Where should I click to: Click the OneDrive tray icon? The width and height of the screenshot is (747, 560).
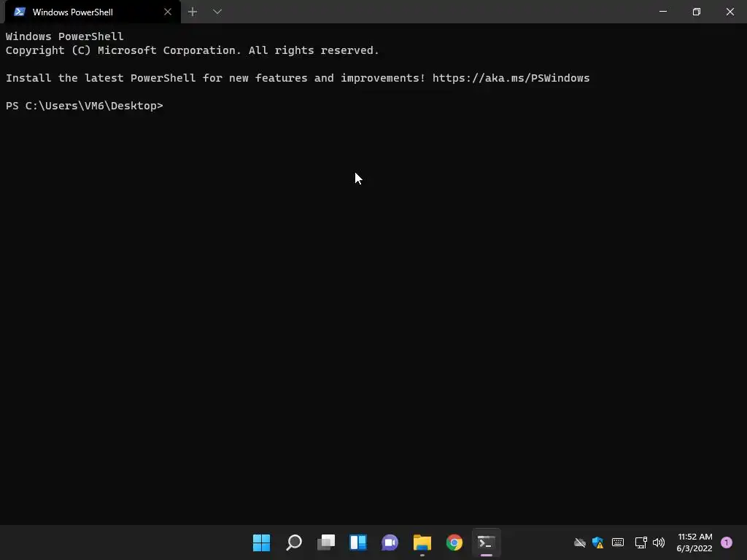click(x=579, y=542)
